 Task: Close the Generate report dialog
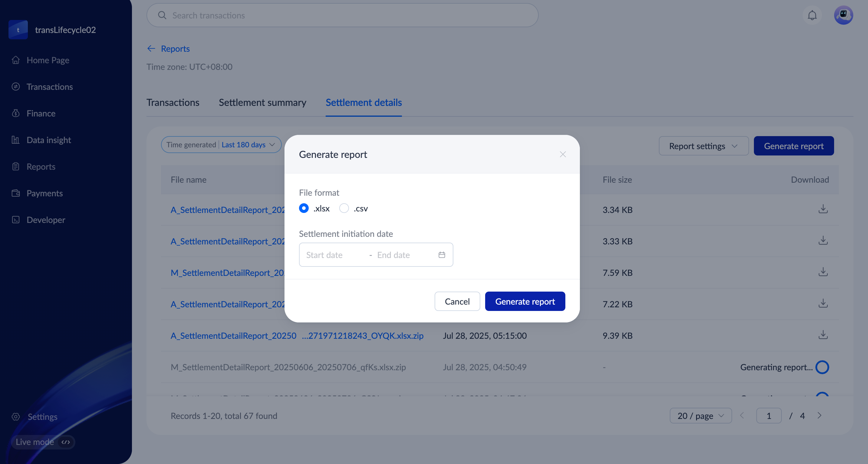[x=562, y=154]
